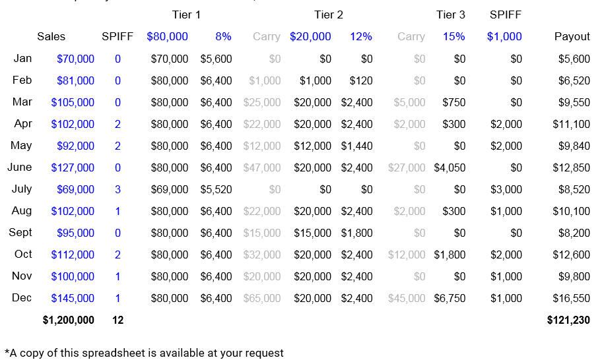Click July's SPIFF count of 3
Image resolution: width=602 pixels, height=364 pixels.
[117, 189]
